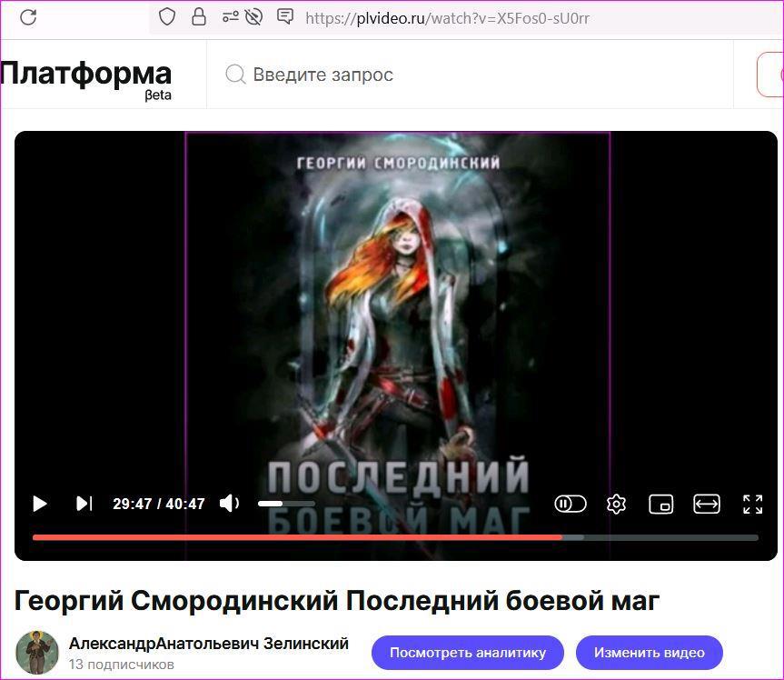Open channel АлександрАнатольевич Зелинский

209,644
